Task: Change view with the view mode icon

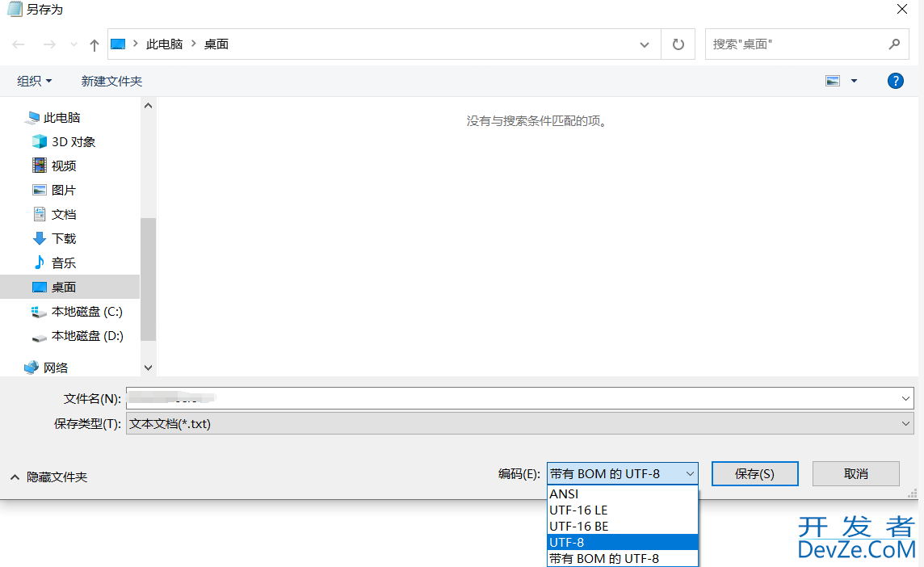Action: (x=833, y=81)
